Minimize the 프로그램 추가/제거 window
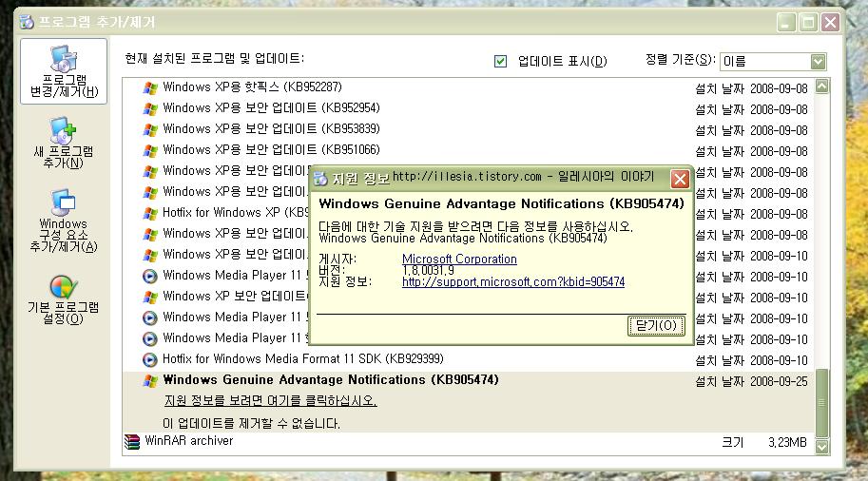The width and height of the screenshot is (868, 481). 786,23
